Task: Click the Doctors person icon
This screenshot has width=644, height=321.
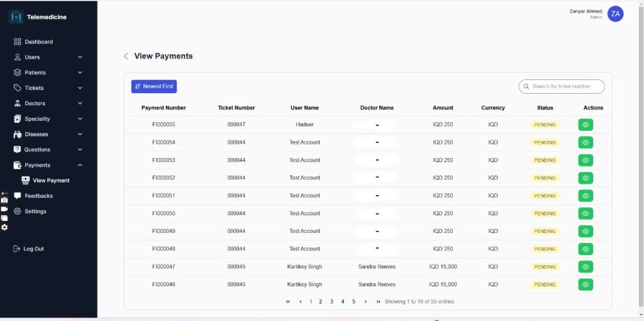Action: [18, 103]
